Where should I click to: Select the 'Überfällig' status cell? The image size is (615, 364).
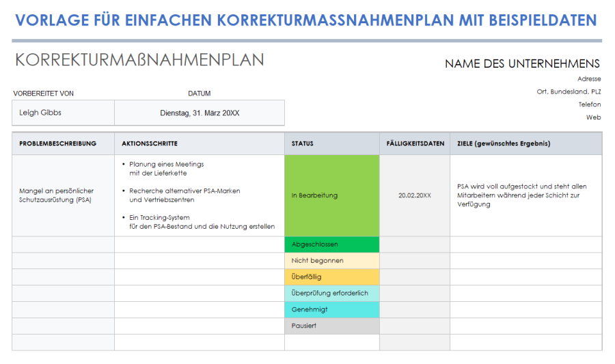coord(332,277)
